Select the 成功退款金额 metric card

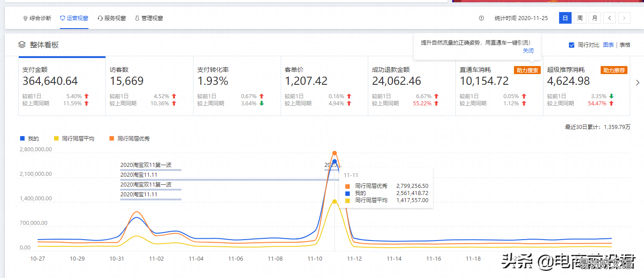(412, 86)
